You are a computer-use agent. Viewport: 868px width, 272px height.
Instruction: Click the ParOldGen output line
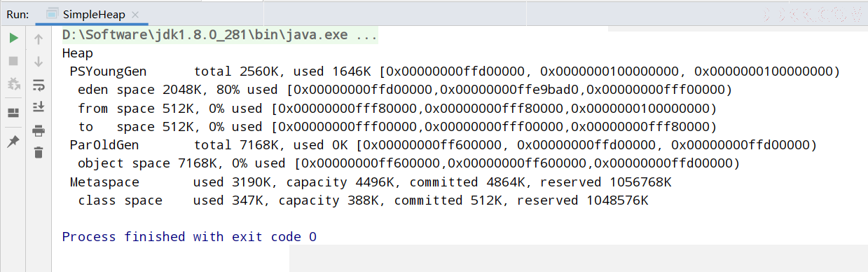tap(443, 145)
